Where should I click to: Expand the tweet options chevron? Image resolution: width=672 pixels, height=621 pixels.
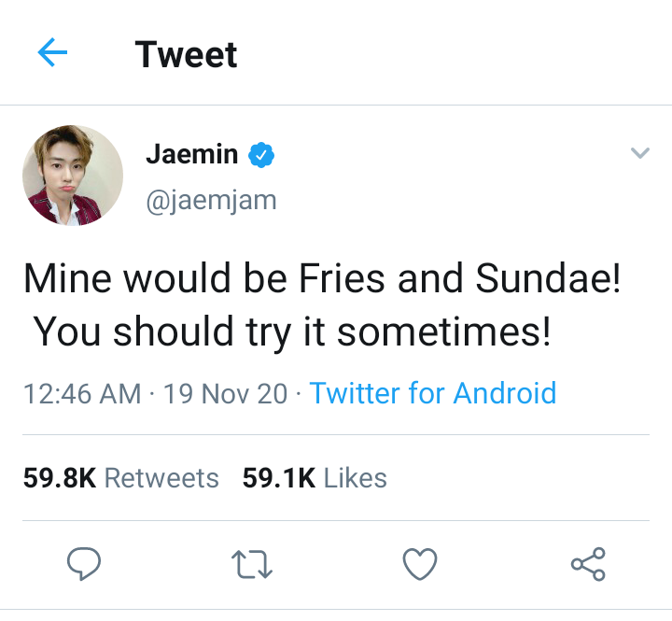pos(639,153)
